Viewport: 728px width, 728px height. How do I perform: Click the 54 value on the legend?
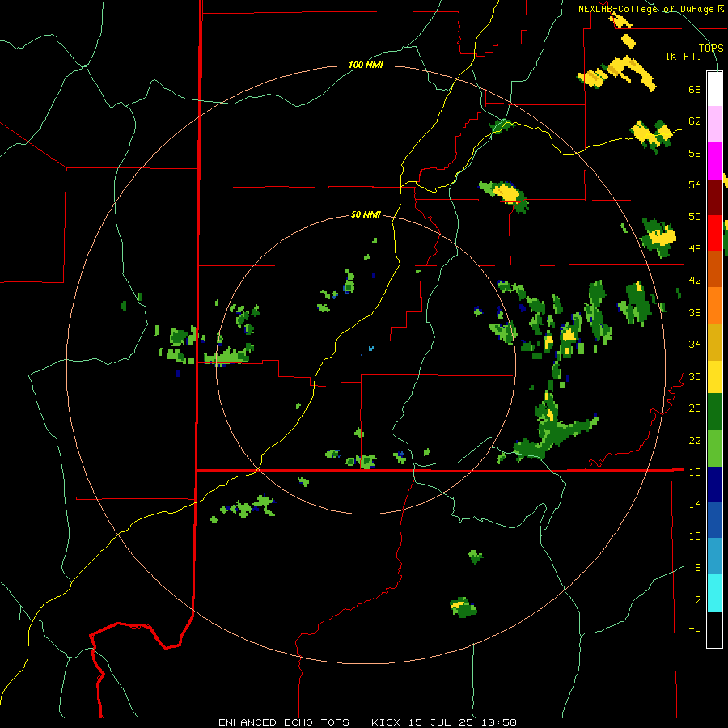point(695,184)
